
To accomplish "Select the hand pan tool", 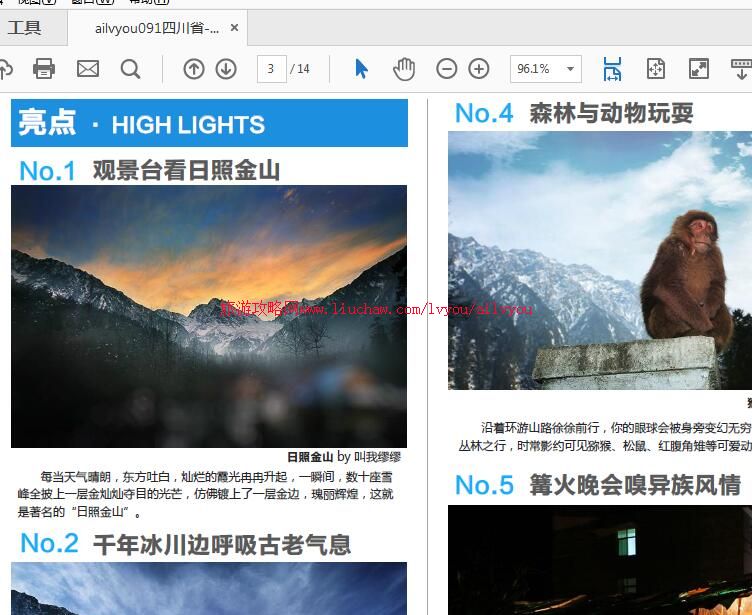I will (x=404, y=68).
